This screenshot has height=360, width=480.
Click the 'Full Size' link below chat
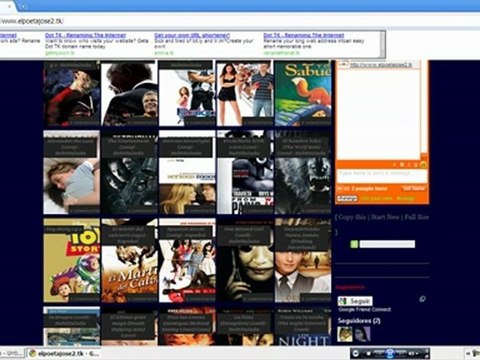point(417,217)
